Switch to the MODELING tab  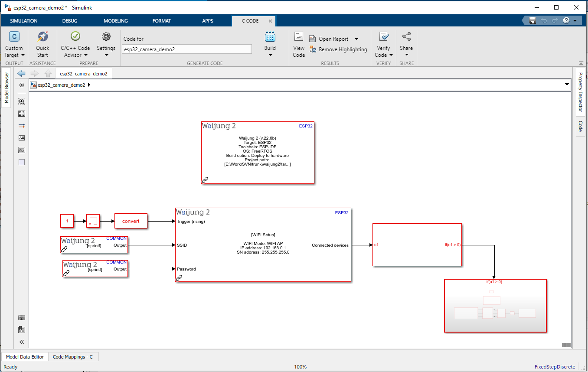(116, 21)
